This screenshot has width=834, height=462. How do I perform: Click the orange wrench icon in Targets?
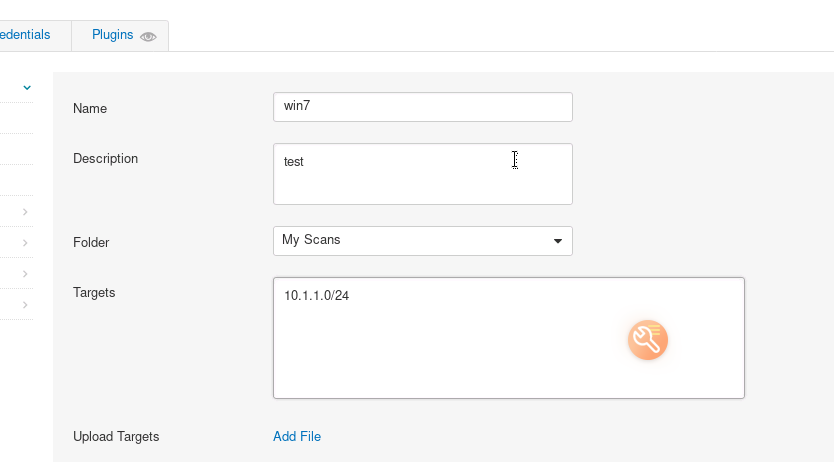pos(648,341)
